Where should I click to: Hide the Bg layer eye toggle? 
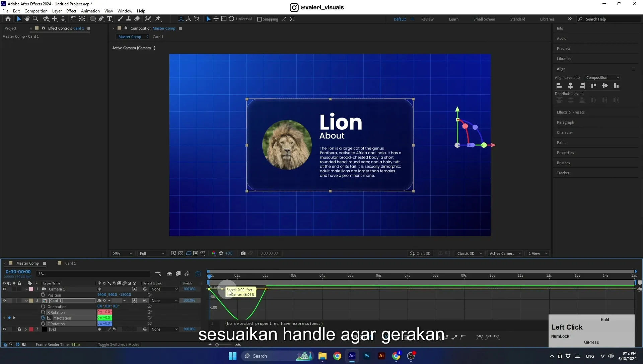click(x=4, y=329)
